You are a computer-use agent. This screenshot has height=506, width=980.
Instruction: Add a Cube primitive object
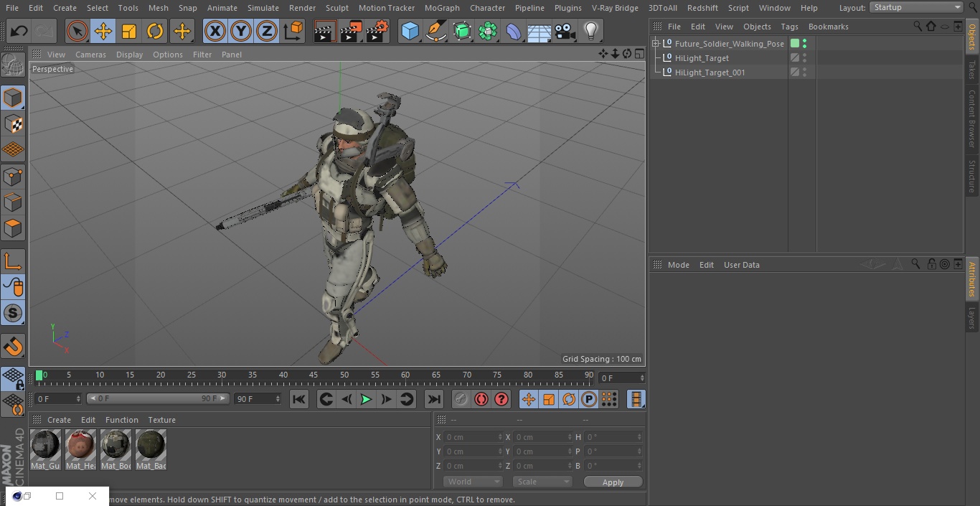(410, 32)
